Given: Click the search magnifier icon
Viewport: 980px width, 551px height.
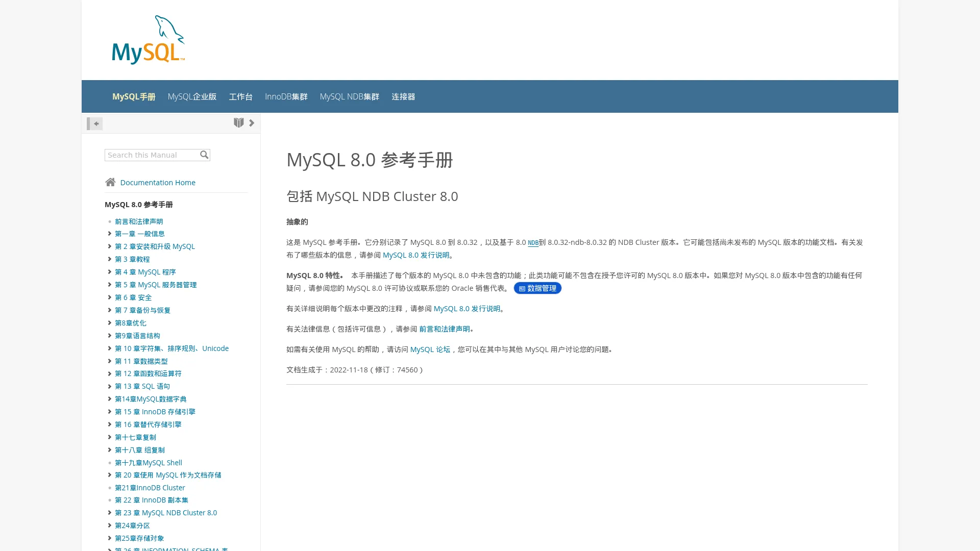Looking at the screenshot, I should point(204,155).
